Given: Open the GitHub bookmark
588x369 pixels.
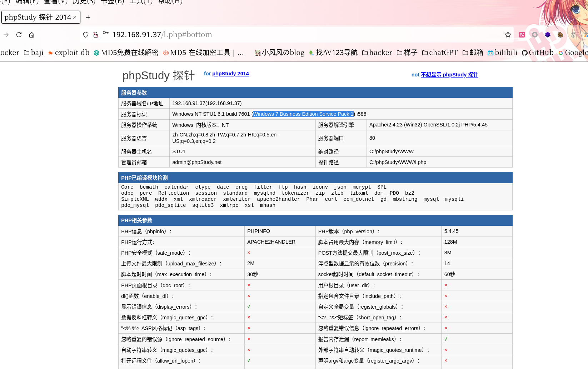Looking at the screenshot, I should pyautogui.click(x=538, y=53).
